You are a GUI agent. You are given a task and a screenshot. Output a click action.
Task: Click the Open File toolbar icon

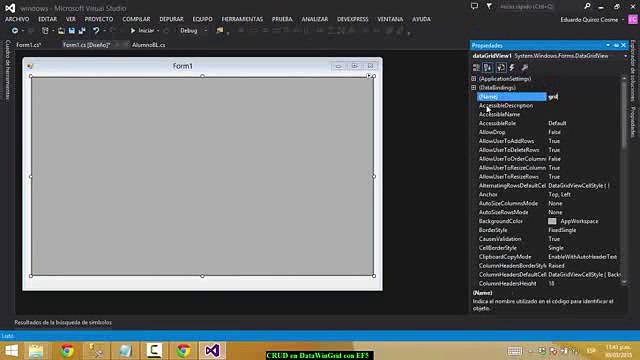61,31
